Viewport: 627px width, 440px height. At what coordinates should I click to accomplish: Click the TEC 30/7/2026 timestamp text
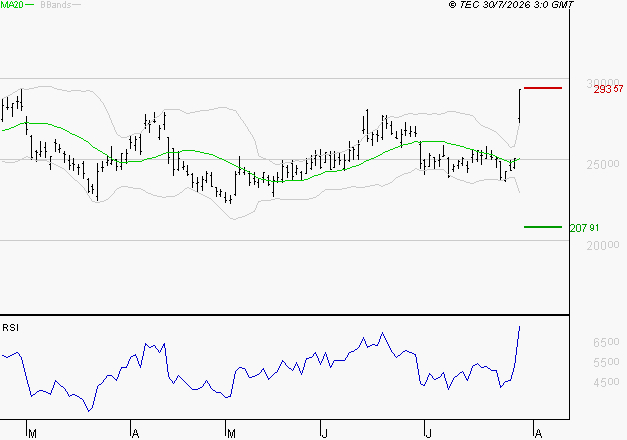(511, 5)
